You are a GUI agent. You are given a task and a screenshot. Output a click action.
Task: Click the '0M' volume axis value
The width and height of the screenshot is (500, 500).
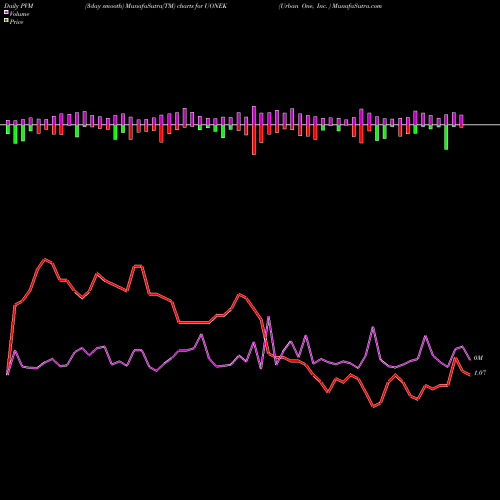pos(478,358)
